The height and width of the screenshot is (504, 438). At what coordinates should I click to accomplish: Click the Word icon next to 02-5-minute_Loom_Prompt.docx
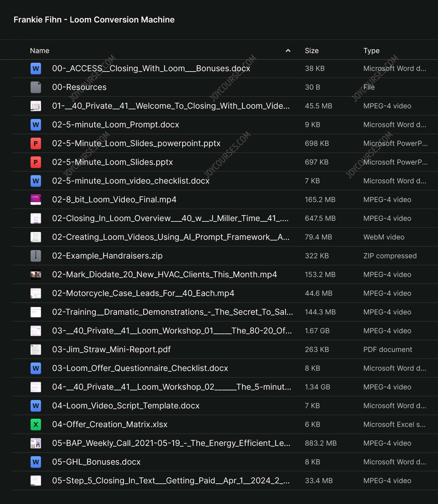(x=36, y=125)
